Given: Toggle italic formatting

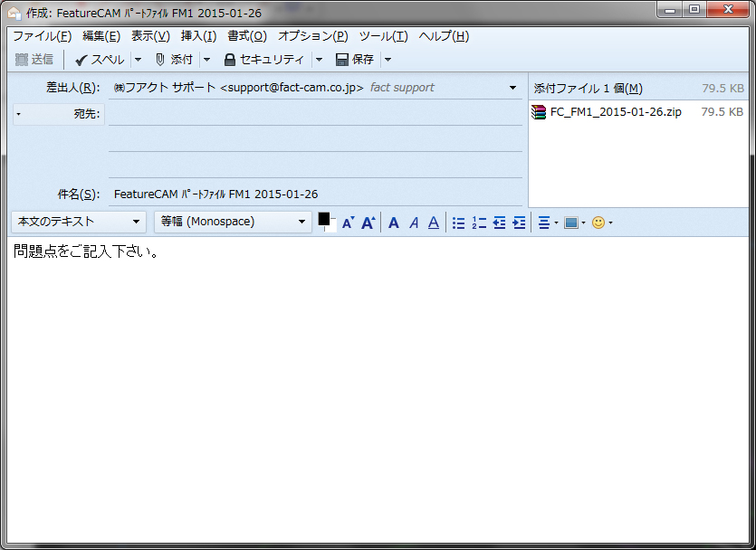Looking at the screenshot, I should point(414,223).
